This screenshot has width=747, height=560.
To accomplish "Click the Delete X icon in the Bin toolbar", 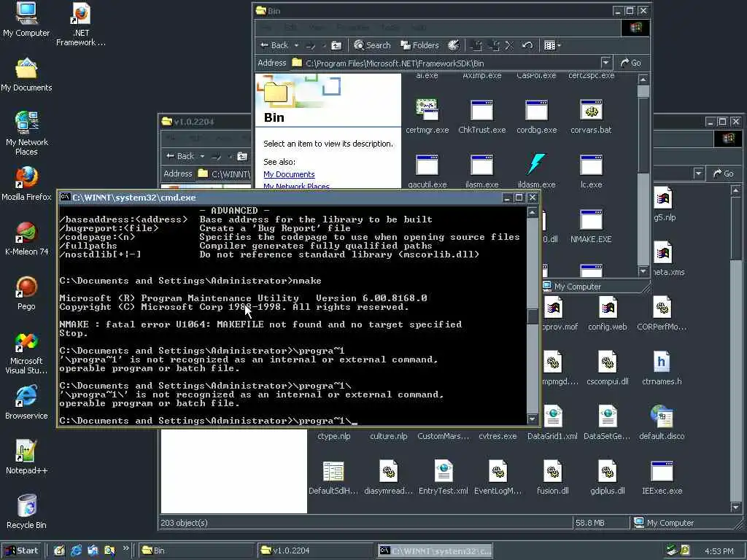I will pyautogui.click(x=509, y=45).
